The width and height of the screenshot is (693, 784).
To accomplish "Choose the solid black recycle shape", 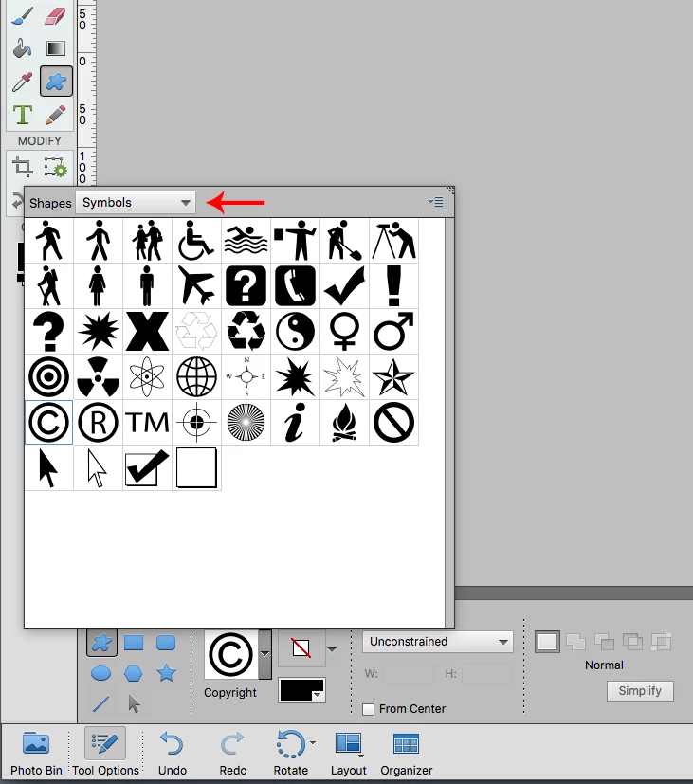I will pos(246,331).
